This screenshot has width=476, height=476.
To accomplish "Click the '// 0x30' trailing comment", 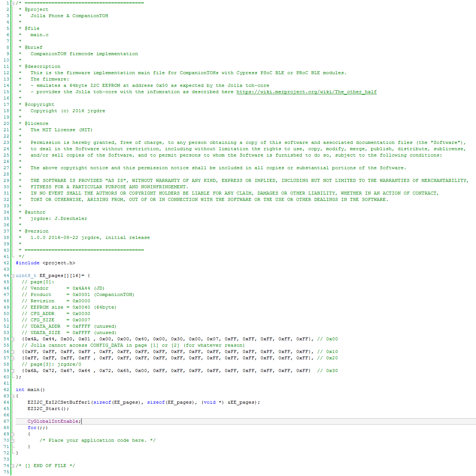I will (328, 371).
